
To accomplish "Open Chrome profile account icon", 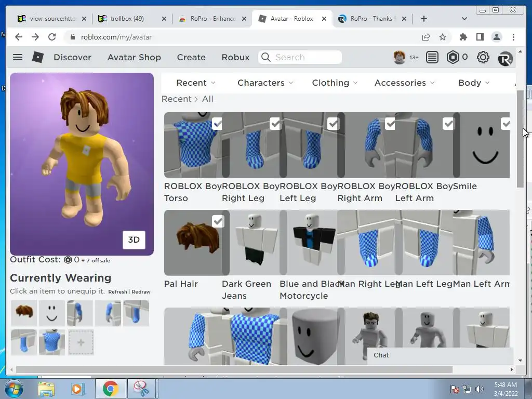I will (496, 37).
